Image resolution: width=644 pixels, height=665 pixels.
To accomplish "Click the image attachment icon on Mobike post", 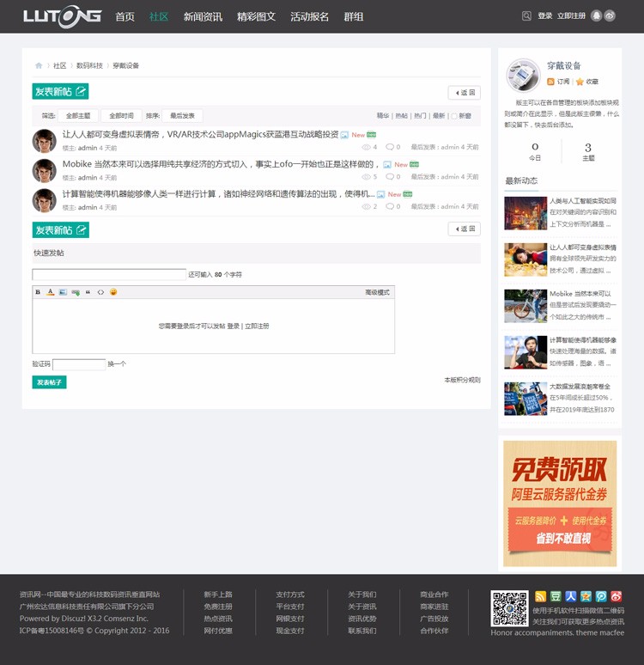I will [387, 165].
